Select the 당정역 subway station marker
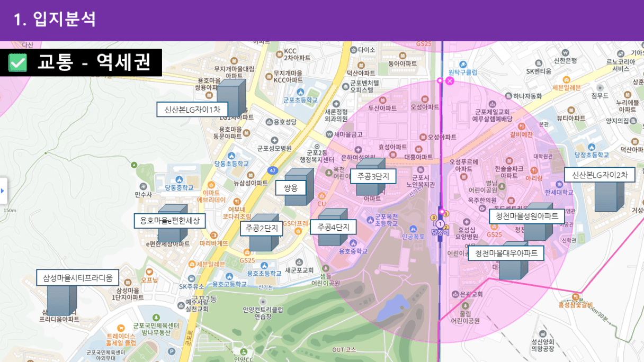The image size is (644, 362). 440,225
